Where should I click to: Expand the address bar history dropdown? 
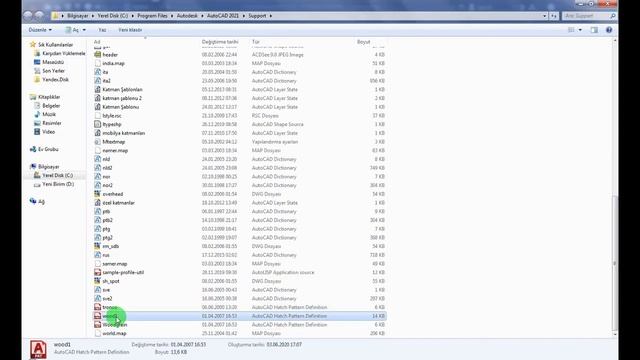(x=544, y=16)
